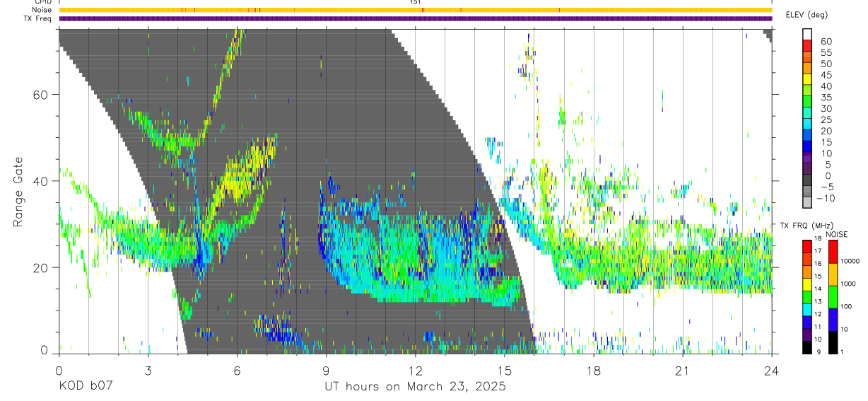868x401 pixels.
Task: Click the amber 1000–10000 NOISE colorbar segment
Action: coord(833,274)
